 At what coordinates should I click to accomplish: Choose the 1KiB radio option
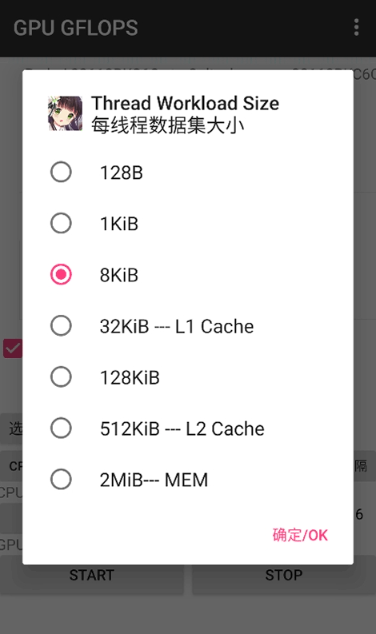[x=188, y=224]
